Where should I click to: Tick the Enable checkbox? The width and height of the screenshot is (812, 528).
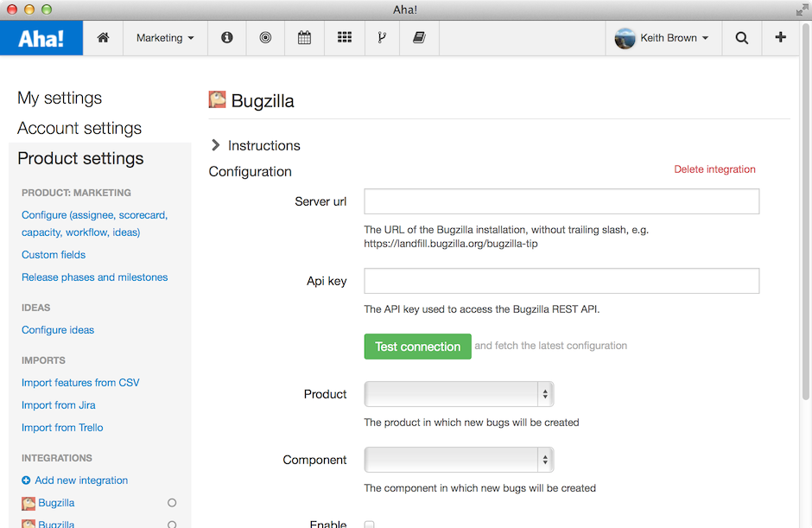369,525
